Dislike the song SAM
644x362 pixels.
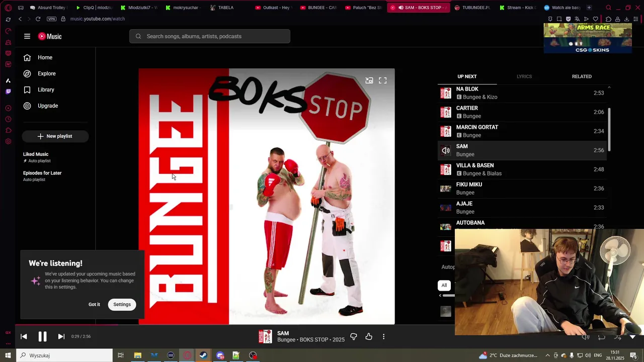354,336
